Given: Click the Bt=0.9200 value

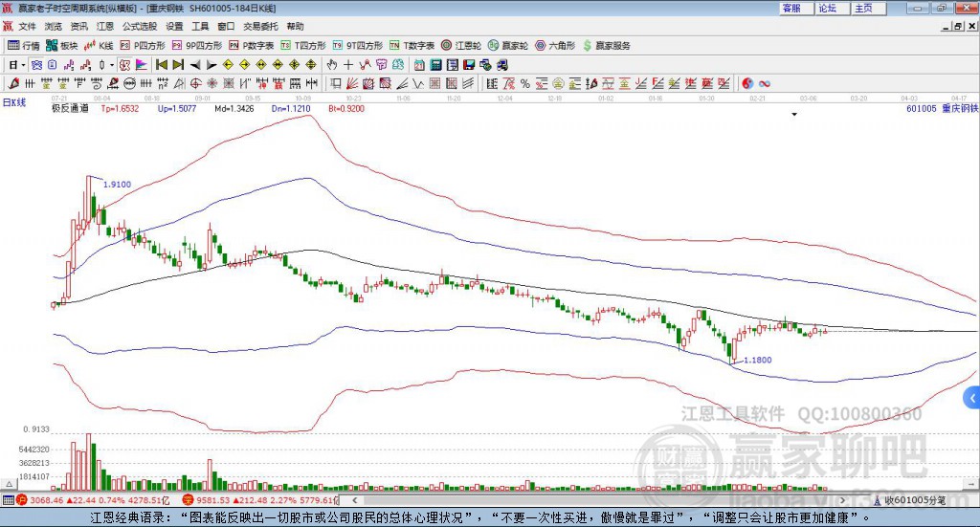Looking at the screenshot, I should (x=346, y=108).
